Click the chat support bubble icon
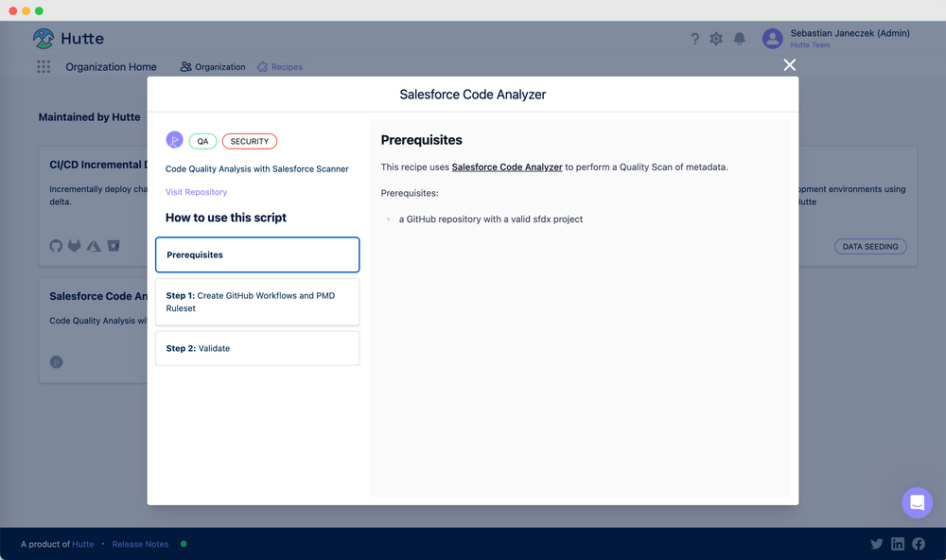The width and height of the screenshot is (946, 560). click(917, 502)
